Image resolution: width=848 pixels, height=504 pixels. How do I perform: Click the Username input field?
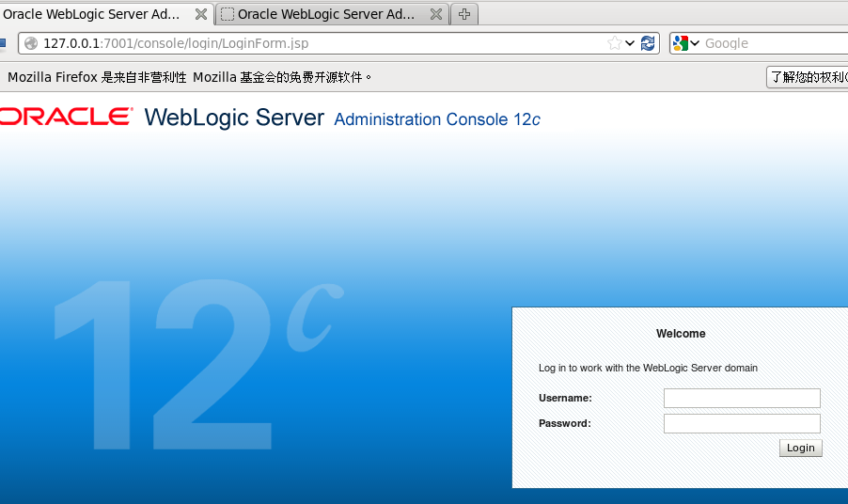(742, 398)
